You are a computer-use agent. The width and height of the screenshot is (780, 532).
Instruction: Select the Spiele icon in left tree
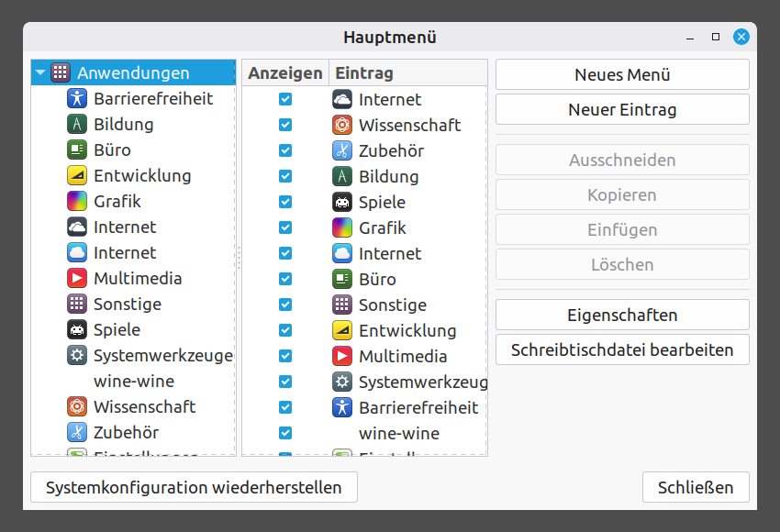pyautogui.click(x=77, y=330)
